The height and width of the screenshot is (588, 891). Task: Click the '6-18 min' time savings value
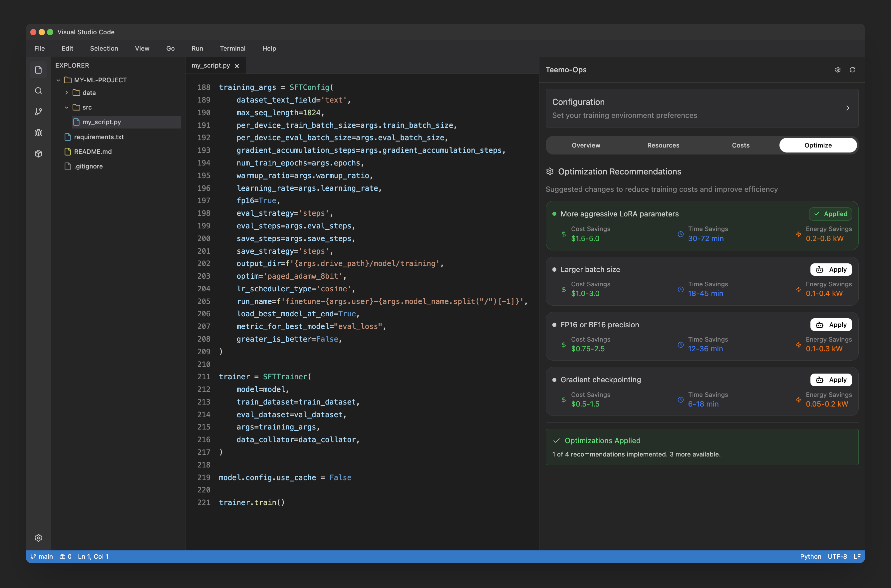click(703, 404)
